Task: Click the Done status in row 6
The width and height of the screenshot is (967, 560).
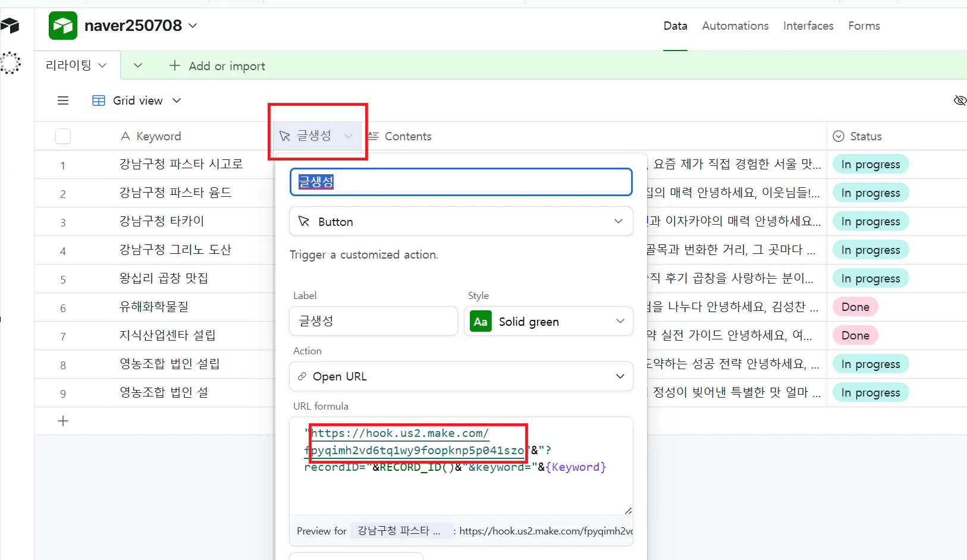Action: [x=855, y=307]
